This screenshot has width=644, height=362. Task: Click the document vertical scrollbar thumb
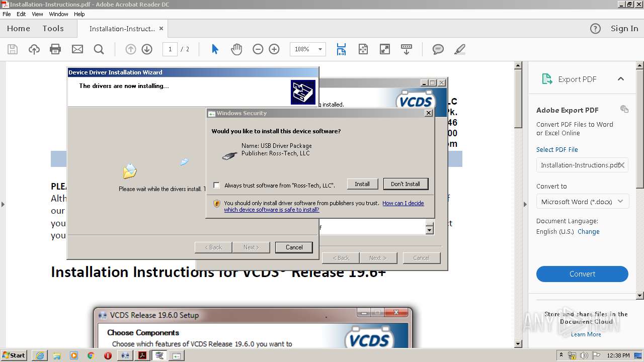coord(518,99)
